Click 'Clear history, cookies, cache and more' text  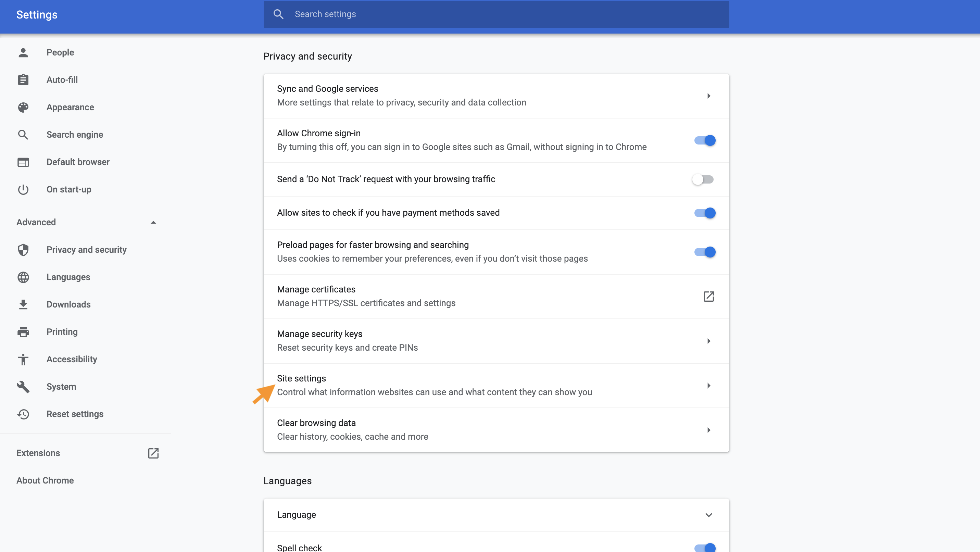tap(353, 437)
